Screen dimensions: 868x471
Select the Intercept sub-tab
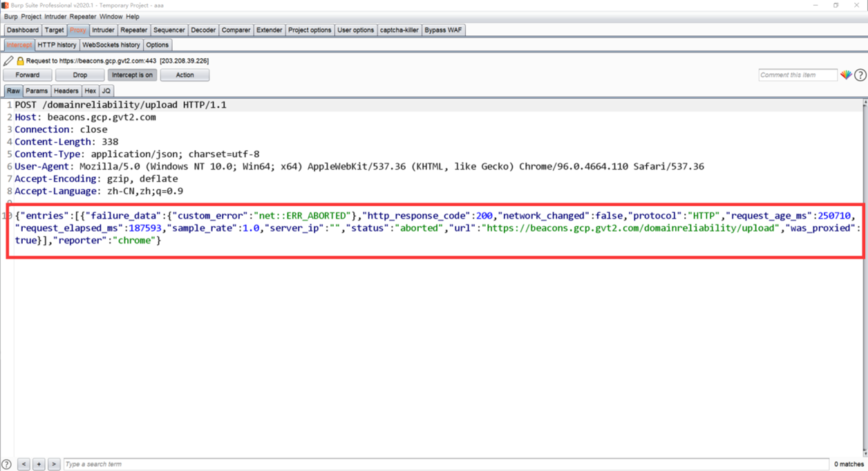[19, 45]
